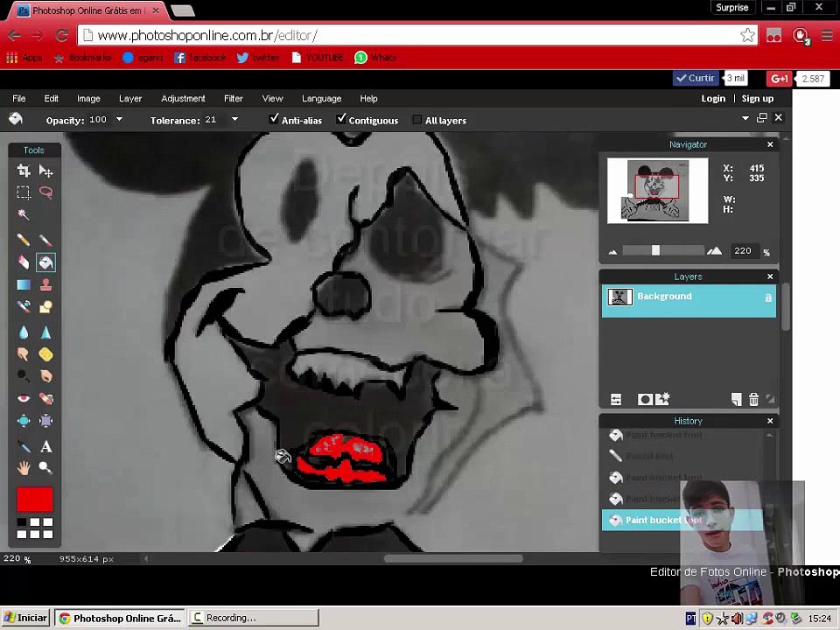Select the Zoom magnifier tool
Viewport: 840px width, 630px height.
(x=46, y=468)
